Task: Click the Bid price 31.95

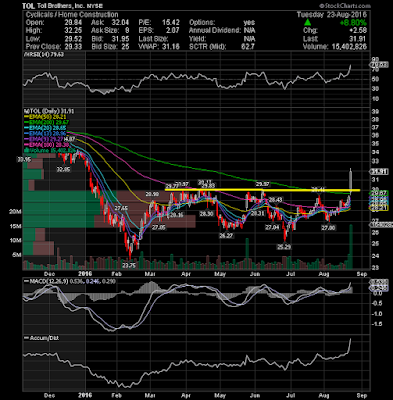Action: (120, 38)
